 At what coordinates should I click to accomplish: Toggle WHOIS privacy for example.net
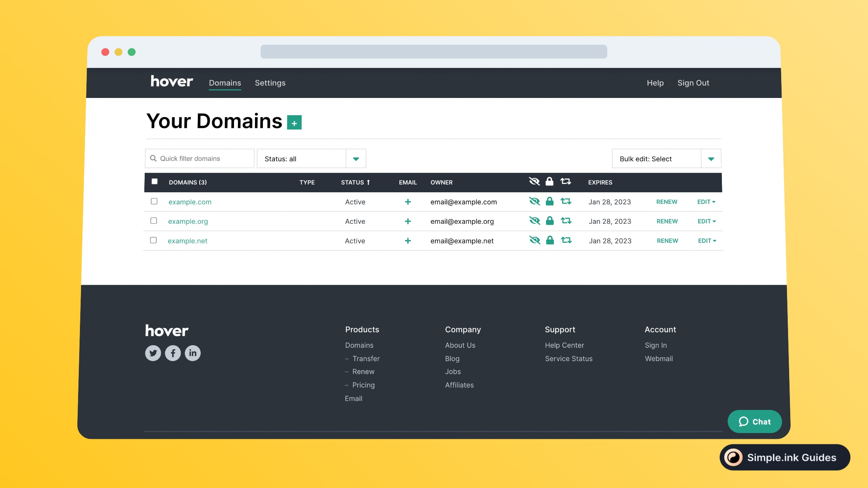[x=535, y=240]
